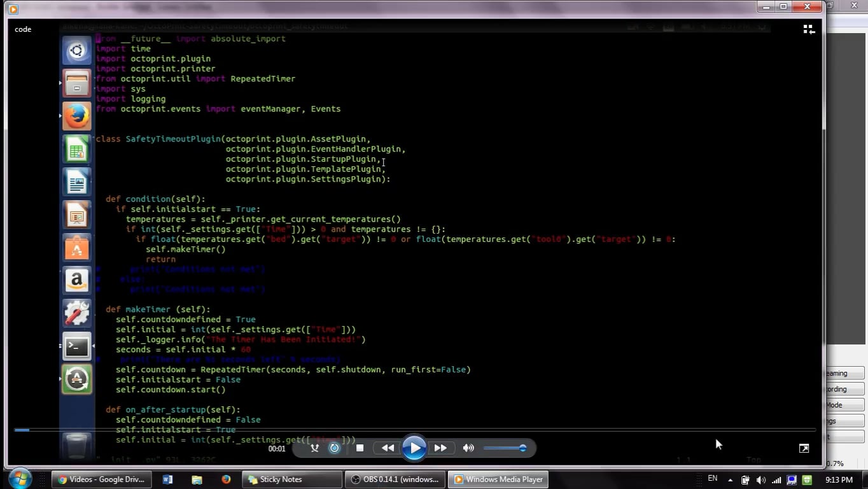This screenshot has width=868, height=489.
Task: Adjust the media player volume slider
Action: [504, 448]
